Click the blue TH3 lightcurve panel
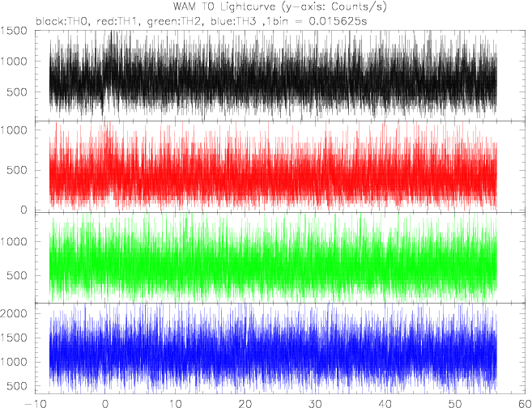The image size is (532, 408). [x=280, y=349]
